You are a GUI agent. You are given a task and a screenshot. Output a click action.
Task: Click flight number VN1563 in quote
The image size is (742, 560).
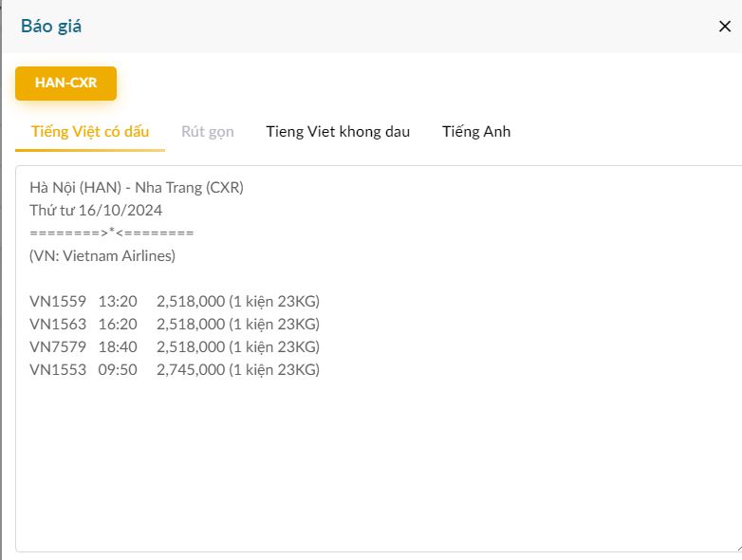(58, 325)
